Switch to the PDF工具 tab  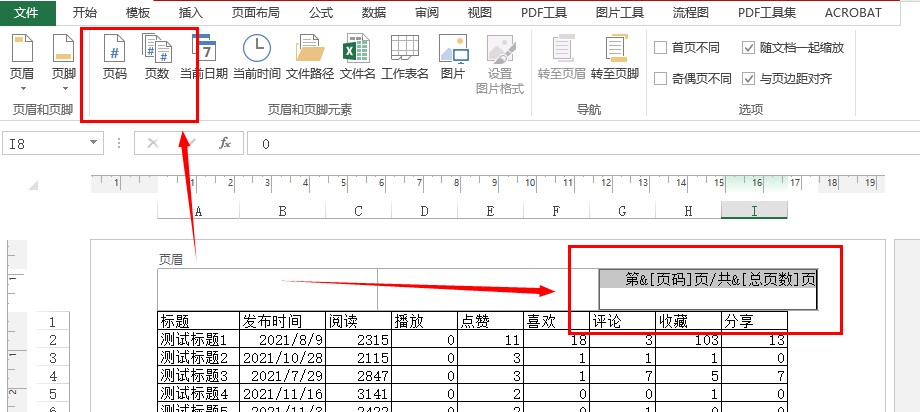pyautogui.click(x=544, y=13)
